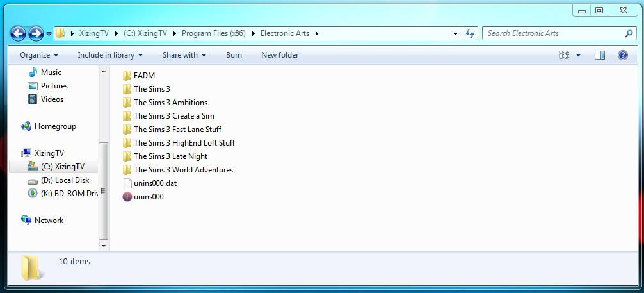This screenshot has width=644, height=293.
Task: Select the unins000.dat file
Action: [156, 183]
